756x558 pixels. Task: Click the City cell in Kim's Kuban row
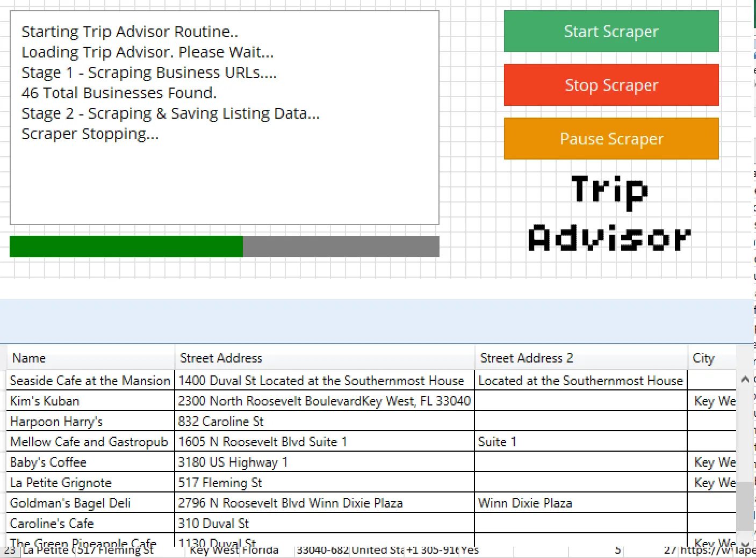[x=712, y=401]
